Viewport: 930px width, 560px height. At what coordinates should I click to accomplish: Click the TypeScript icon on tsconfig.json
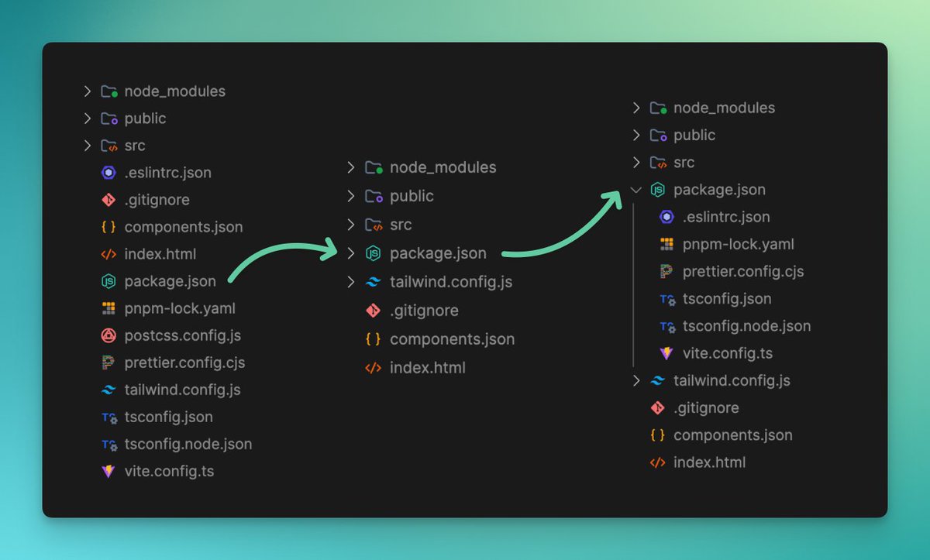[108, 417]
